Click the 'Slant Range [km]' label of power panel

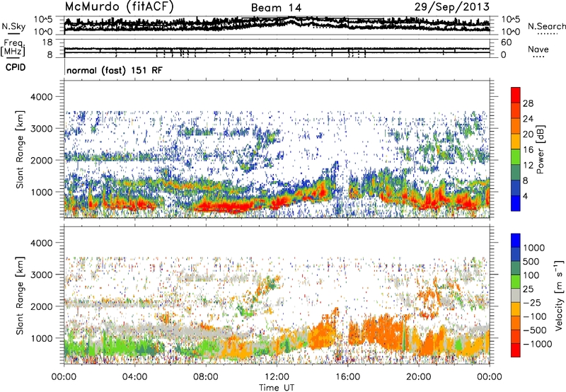(20, 150)
